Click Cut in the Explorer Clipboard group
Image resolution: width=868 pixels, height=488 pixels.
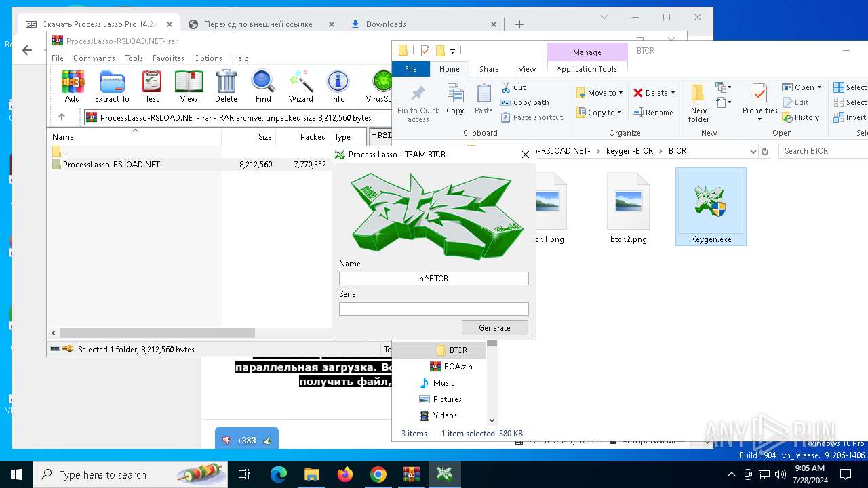(x=513, y=87)
